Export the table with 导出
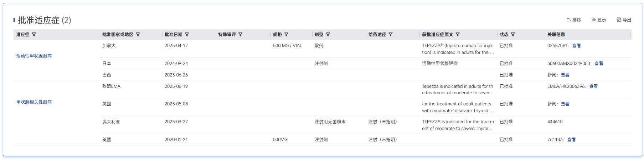Screen dimensions: 644x159 click(x=624, y=20)
